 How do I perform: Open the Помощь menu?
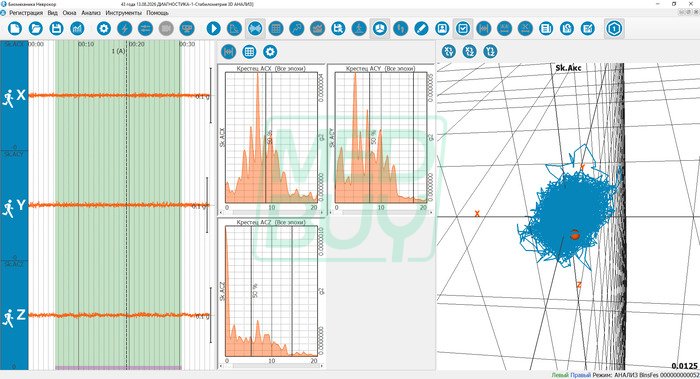[x=158, y=13]
